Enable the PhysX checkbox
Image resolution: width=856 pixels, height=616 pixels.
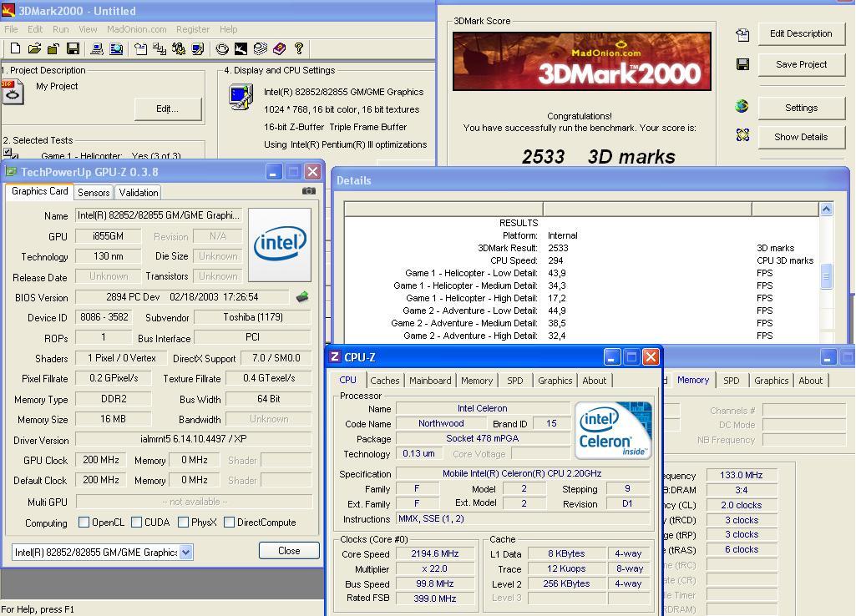coord(184,523)
